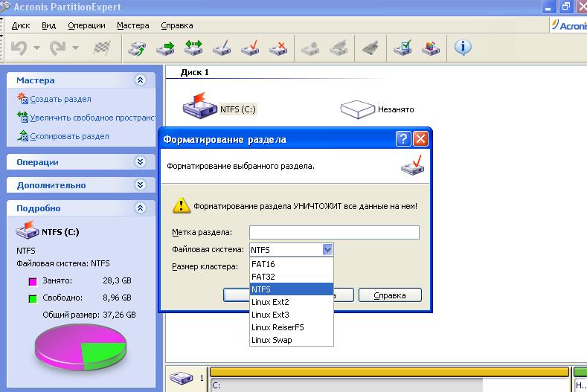Screen dimensions: 587x392
Task: Select the NTFS (C:) partition in Диск 1
Action: [219, 106]
